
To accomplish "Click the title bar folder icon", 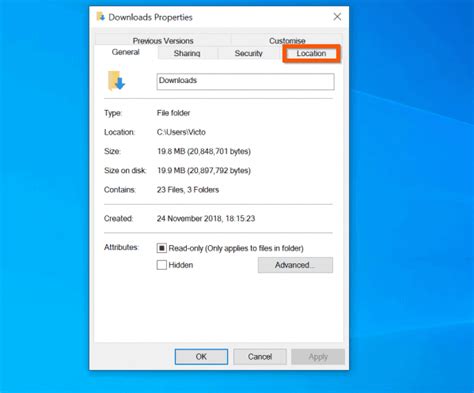I will [x=100, y=17].
